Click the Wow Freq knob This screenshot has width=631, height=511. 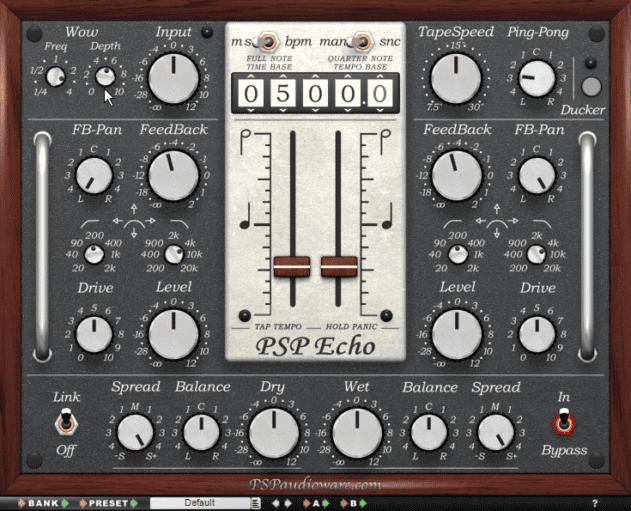point(56,76)
